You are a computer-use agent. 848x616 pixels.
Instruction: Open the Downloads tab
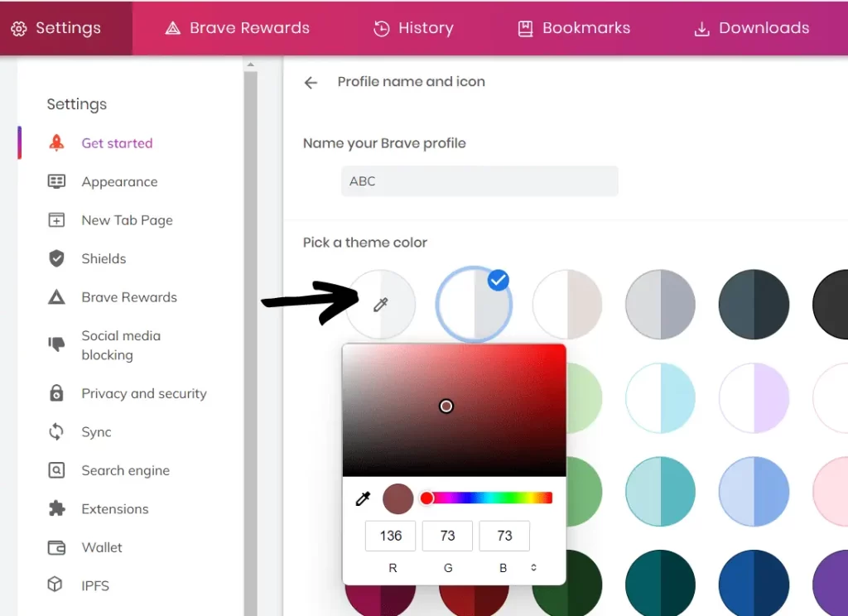[x=752, y=28]
